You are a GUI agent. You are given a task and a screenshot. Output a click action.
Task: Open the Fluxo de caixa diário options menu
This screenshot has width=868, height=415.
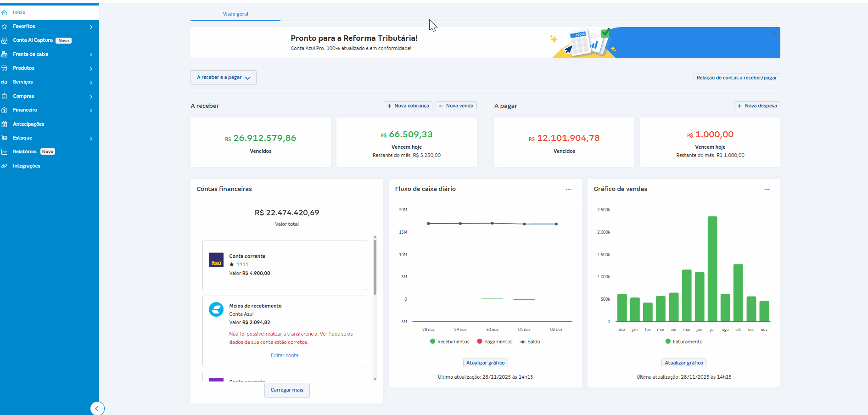point(568,189)
